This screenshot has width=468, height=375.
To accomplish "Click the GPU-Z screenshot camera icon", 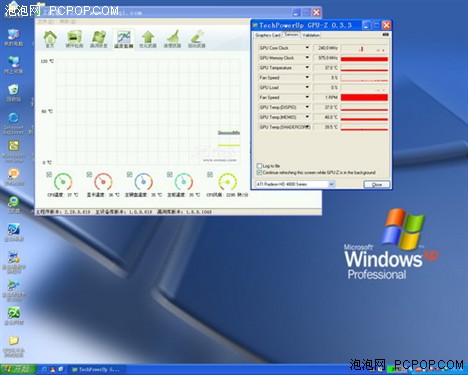I will 385,34.
